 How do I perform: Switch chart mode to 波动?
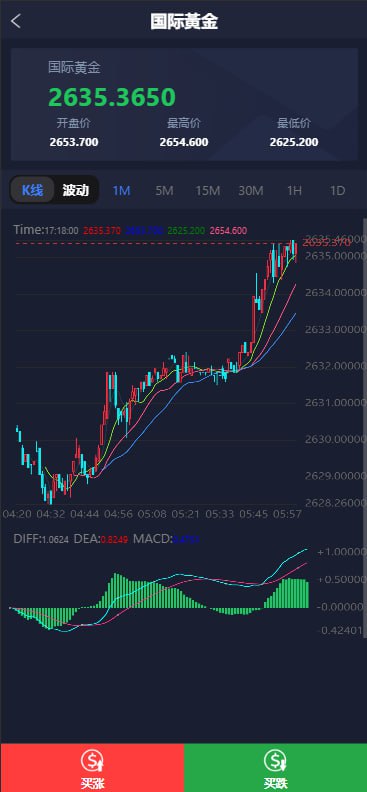[76, 190]
